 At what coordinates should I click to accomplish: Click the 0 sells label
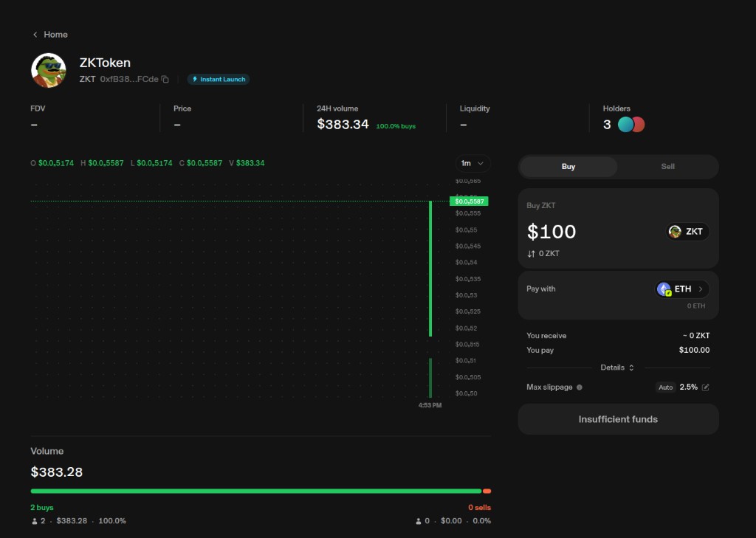(479, 507)
